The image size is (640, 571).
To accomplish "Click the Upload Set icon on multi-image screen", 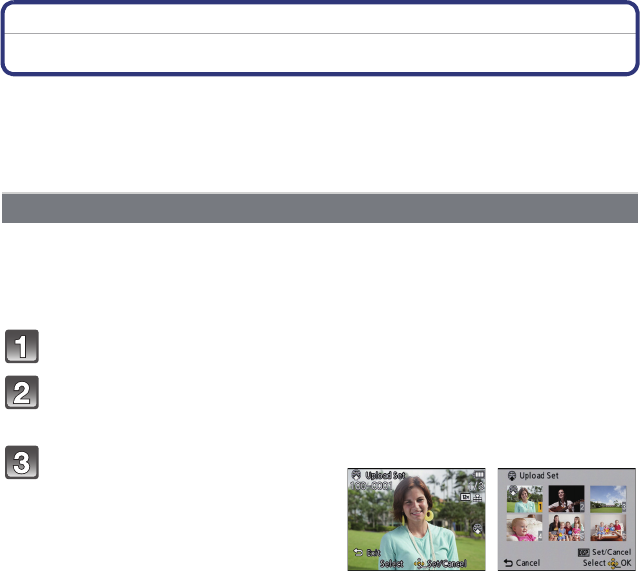I will (x=512, y=476).
